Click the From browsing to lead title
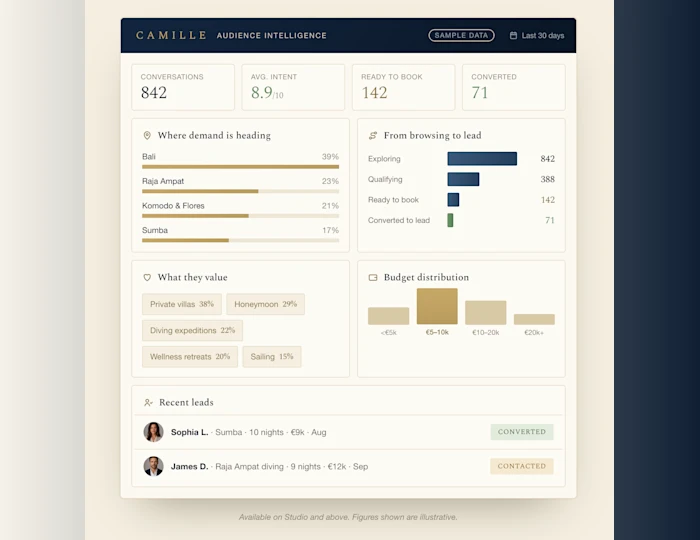 click(x=433, y=135)
